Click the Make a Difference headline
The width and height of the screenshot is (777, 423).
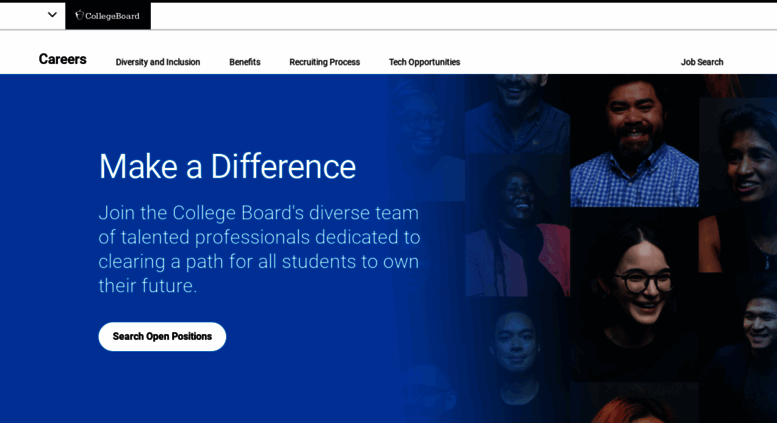click(x=227, y=166)
